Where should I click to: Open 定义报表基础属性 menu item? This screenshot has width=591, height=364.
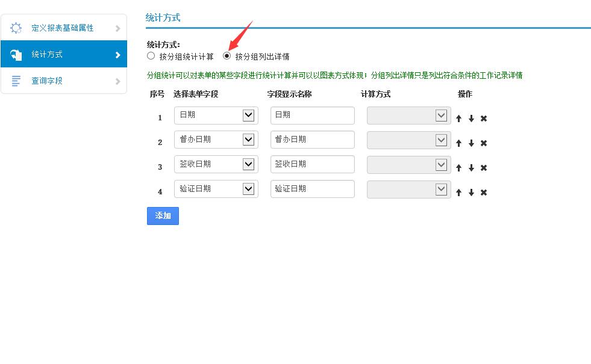(x=64, y=28)
